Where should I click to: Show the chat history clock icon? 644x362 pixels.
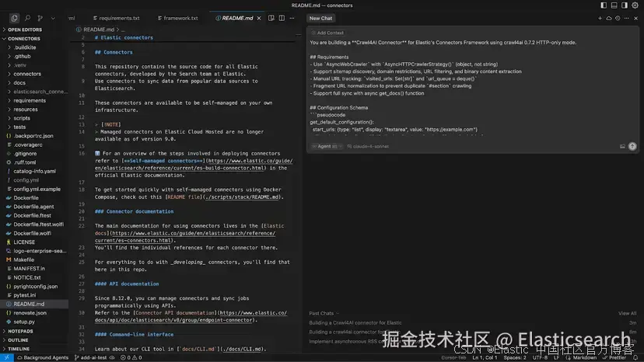(618, 18)
